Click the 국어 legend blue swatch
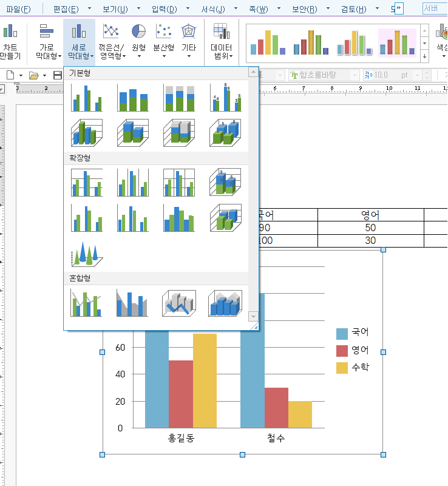This screenshot has height=486, width=448. [342, 334]
